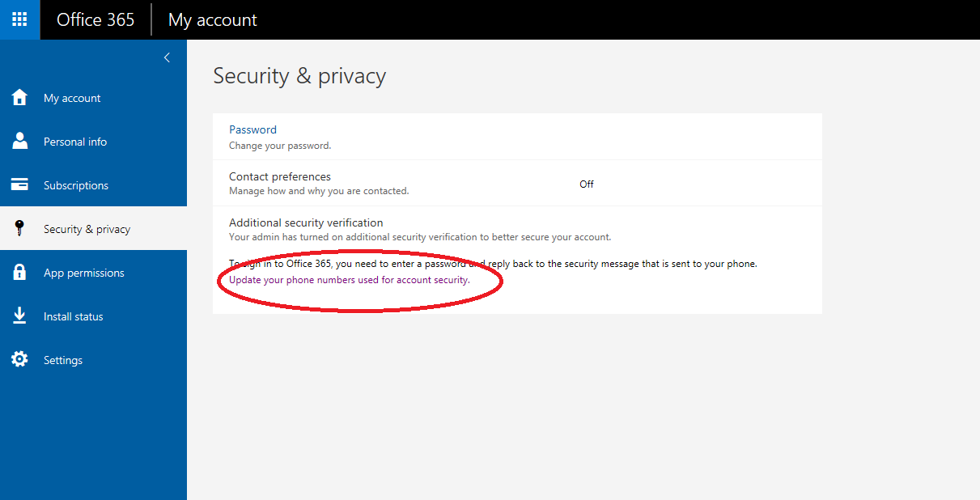Click the gear Settings icon
The width and height of the screenshot is (980, 500).
click(x=19, y=360)
